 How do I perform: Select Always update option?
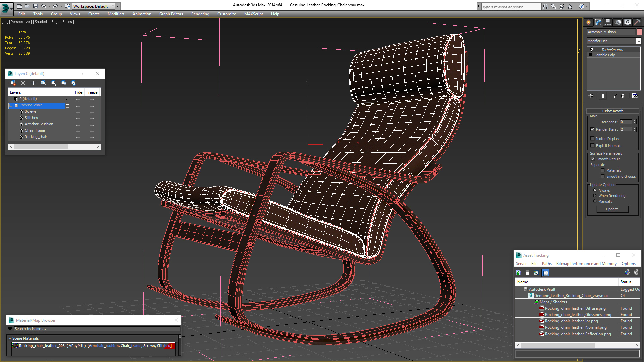point(595,190)
